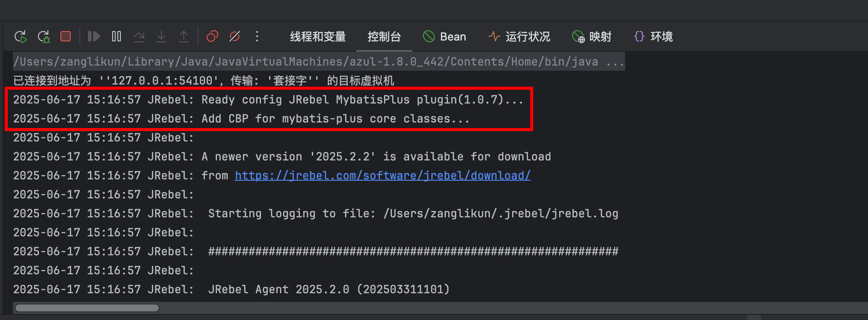Click the Step Out icon
The width and height of the screenshot is (868, 320).
click(x=184, y=37)
